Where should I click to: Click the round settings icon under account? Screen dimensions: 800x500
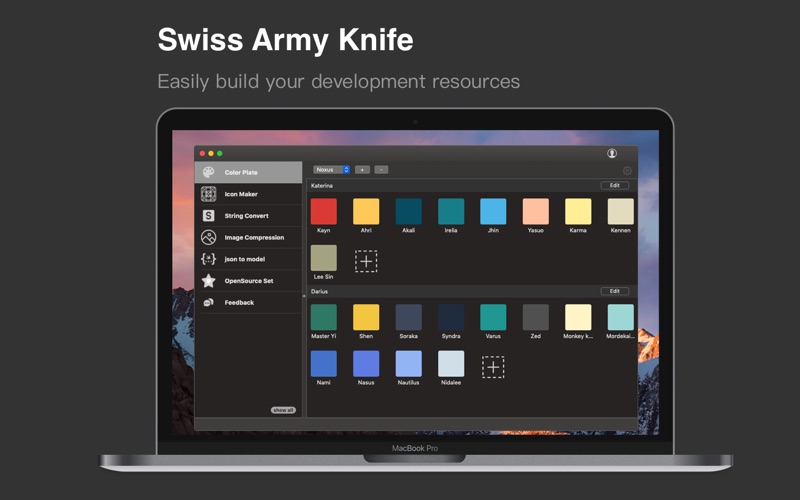click(627, 171)
